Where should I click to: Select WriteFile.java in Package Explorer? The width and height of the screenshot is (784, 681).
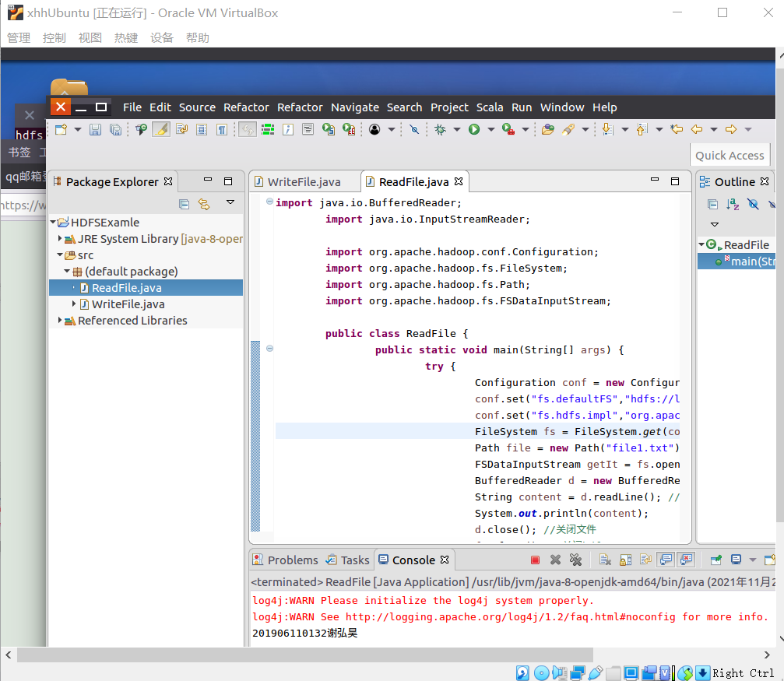[128, 304]
